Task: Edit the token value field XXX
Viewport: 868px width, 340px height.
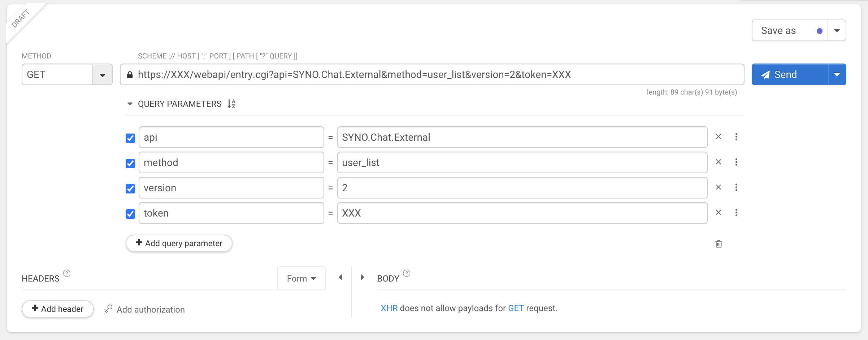Action: [522, 213]
